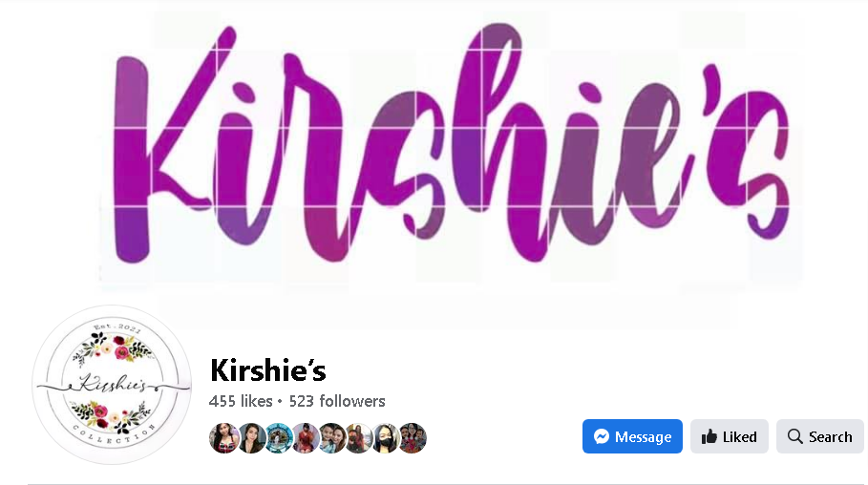Image resolution: width=868 pixels, height=485 pixels.
Task: Open the purple Kirshie's cover photo
Action: pyautogui.click(x=434, y=150)
